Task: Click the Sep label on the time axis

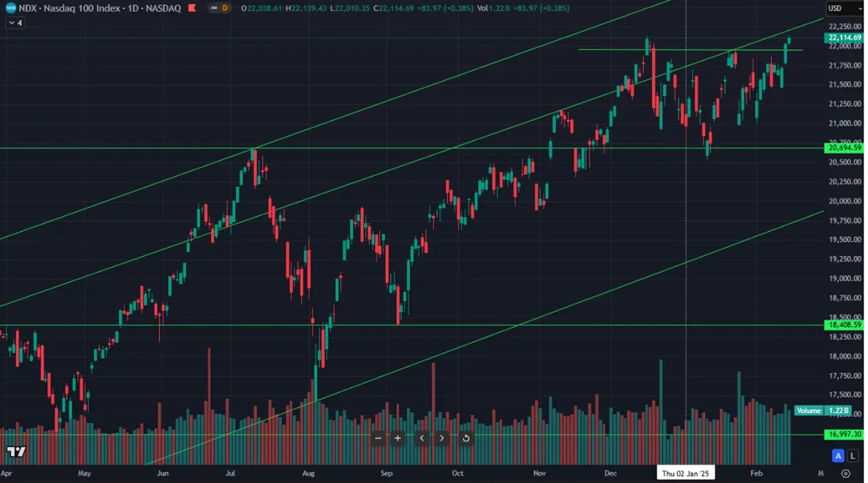Action: [387, 473]
